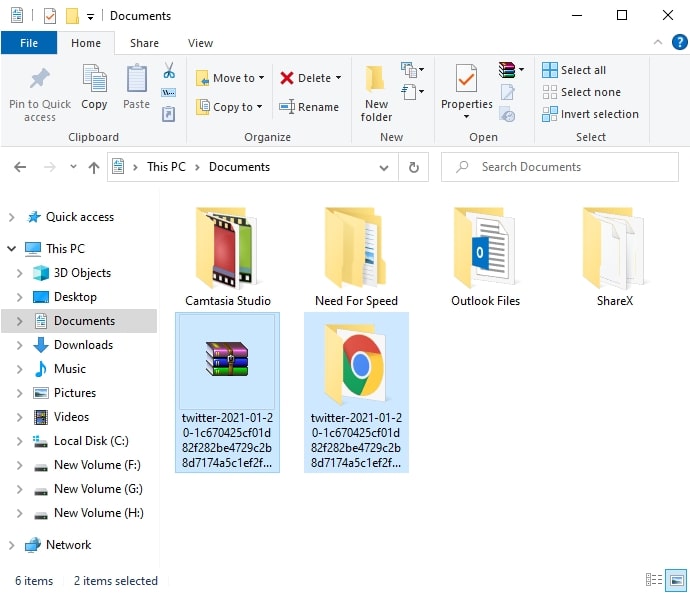Open the New item menu icon
Image resolution: width=690 pixels, height=593 pixels.
coord(412,70)
